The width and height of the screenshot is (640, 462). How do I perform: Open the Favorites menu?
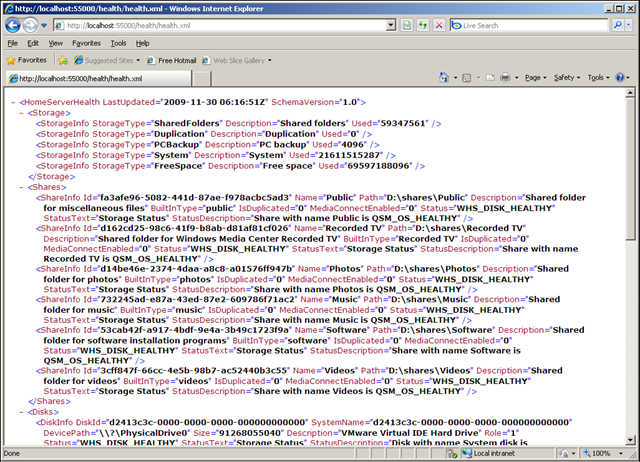tap(86, 43)
